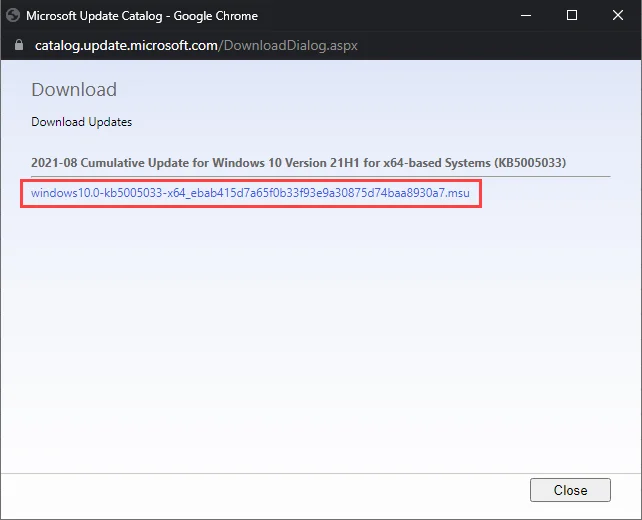This screenshot has width=642, height=520.
Task: Close the Chrome window with X
Action: [617, 16]
